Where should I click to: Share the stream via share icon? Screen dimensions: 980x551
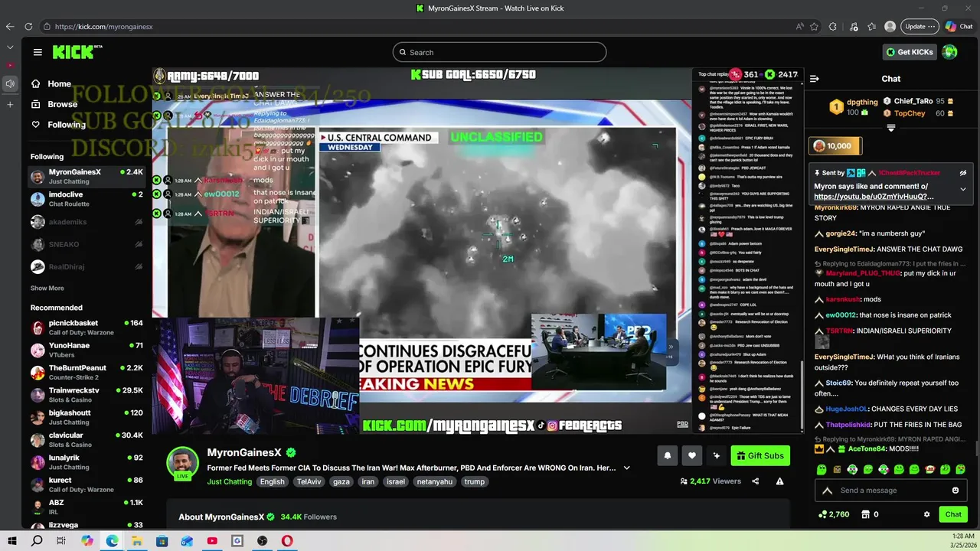tap(756, 481)
